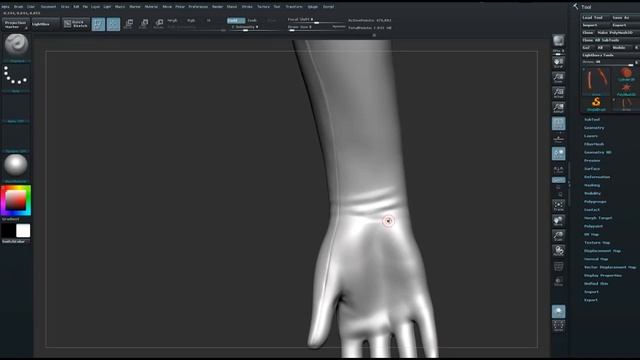Toggle the highlighted Solo icon

[558, 311]
